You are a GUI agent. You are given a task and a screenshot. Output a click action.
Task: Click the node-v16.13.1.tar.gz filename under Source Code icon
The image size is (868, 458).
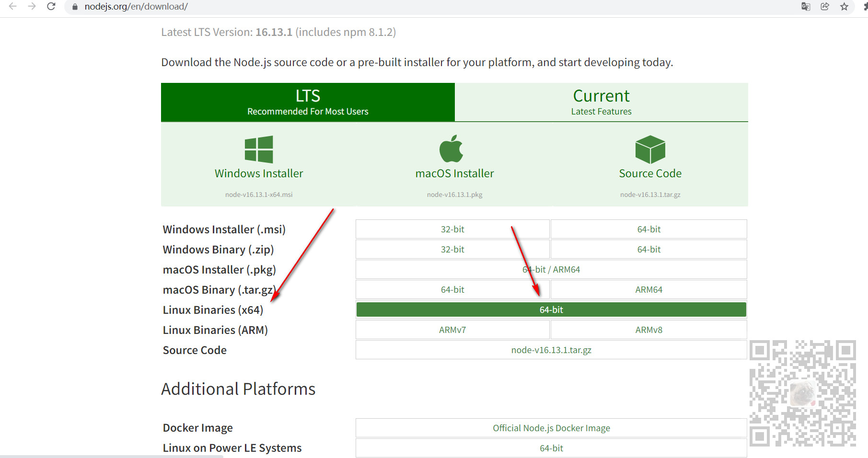coord(650,195)
